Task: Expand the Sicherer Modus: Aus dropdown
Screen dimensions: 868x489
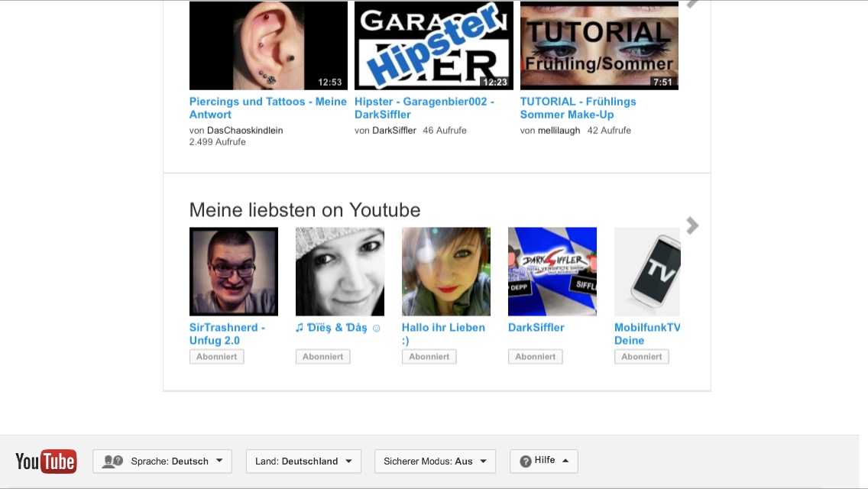Action: [435, 461]
